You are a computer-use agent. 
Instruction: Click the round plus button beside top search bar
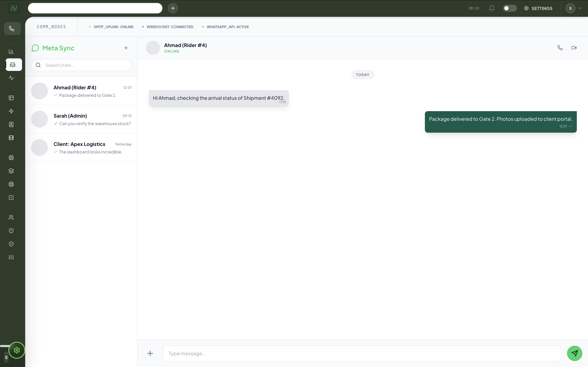(173, 8)
